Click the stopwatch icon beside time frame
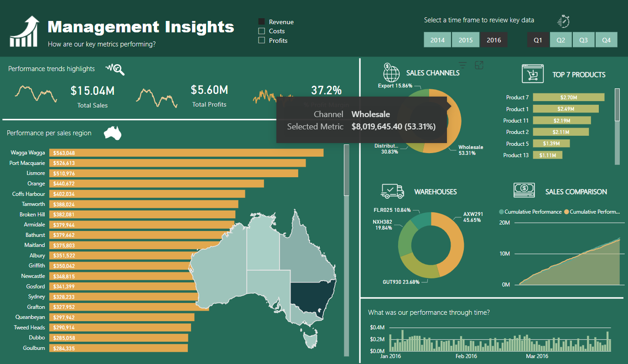Viewport: 628px width, 364px height. (564, 21)
